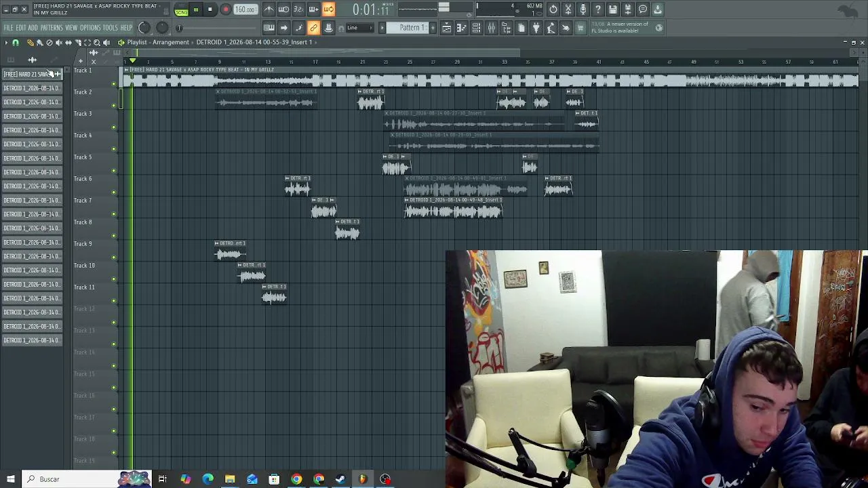Click the render/export audio icon
Screen dimensions: 868x488
tap(628, 9)
